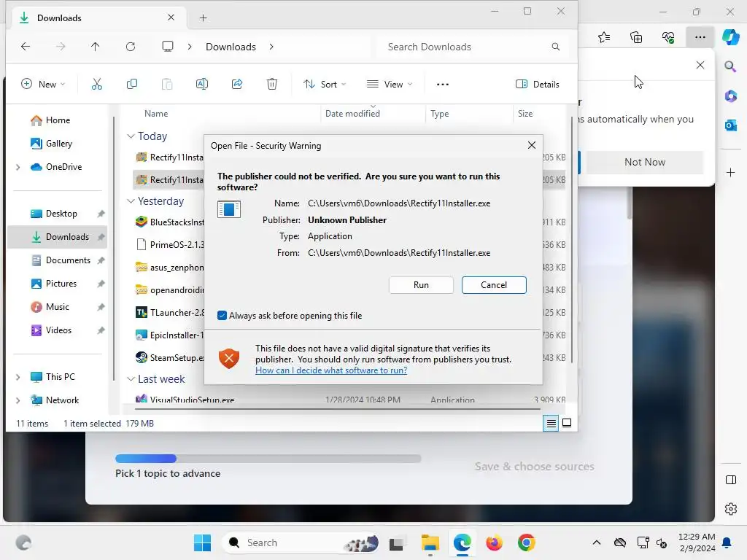Click the Delete trash icon in toolbar
The height and width of the screenshot is (560, 747).
tap(272, 85)
